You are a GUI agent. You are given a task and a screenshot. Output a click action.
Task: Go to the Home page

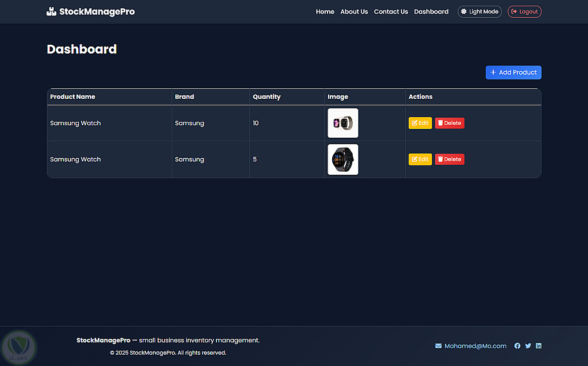(x=325, y=12)
